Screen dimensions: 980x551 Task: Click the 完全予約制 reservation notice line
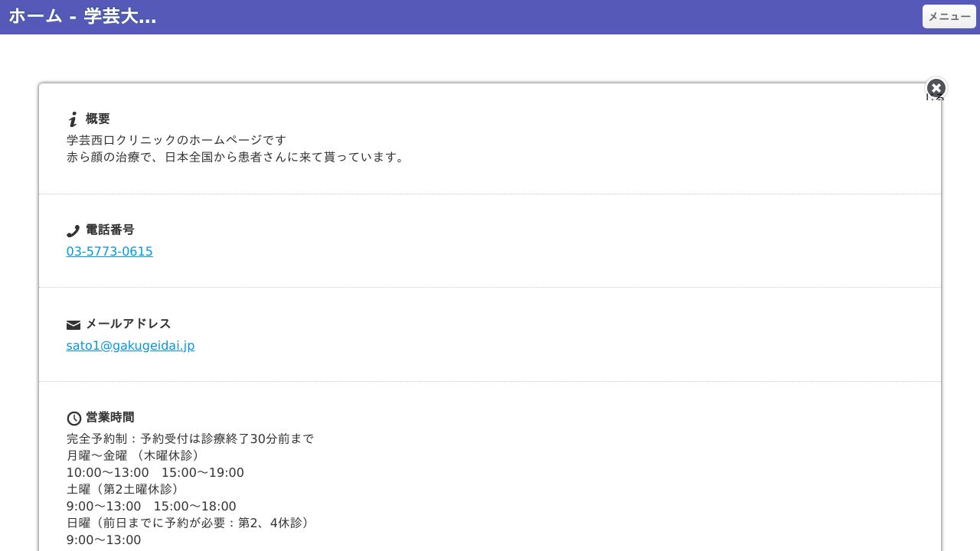(190, 439)
